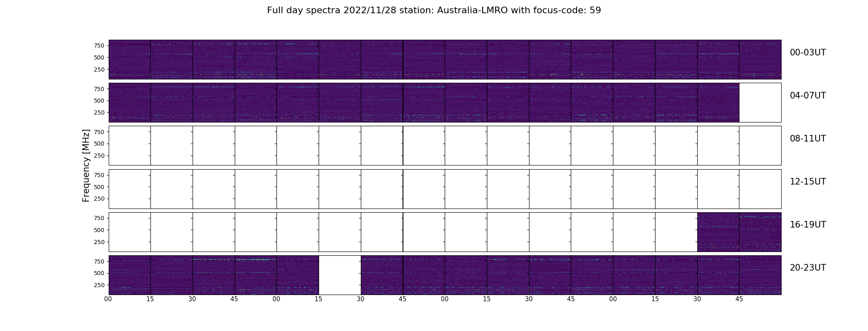Select the '12-15UT' row label
This screenshot has height=331, width=868.
808,182
